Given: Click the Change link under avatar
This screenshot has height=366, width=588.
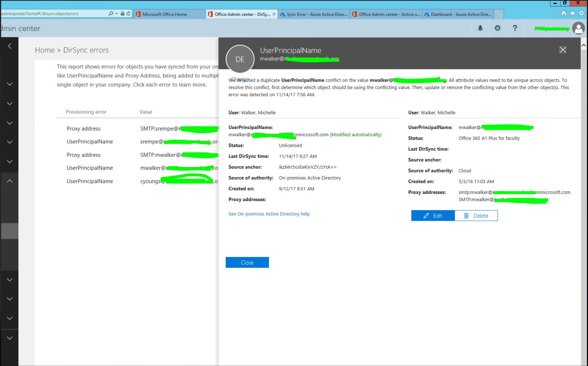Looking at the screenshot, I should [240, 79].
